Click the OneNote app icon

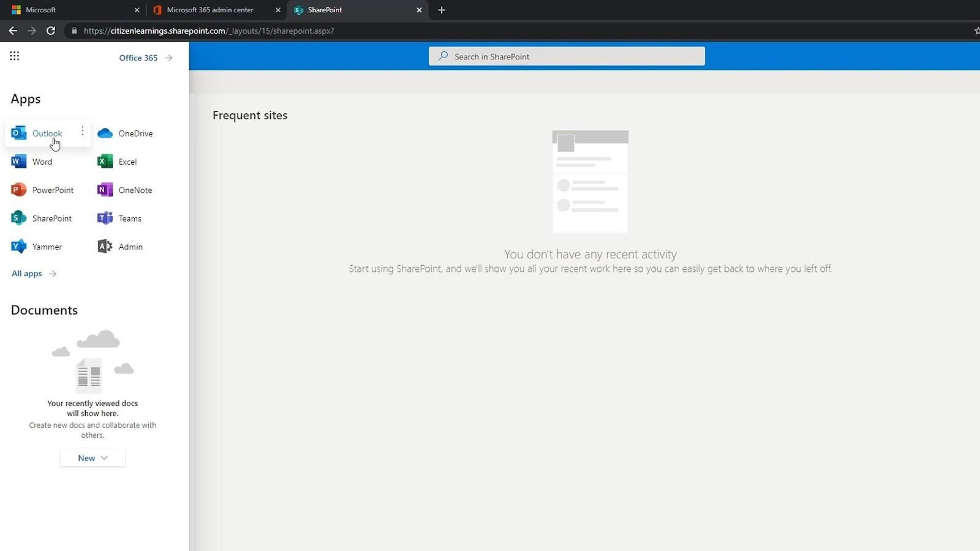(105, 190)
